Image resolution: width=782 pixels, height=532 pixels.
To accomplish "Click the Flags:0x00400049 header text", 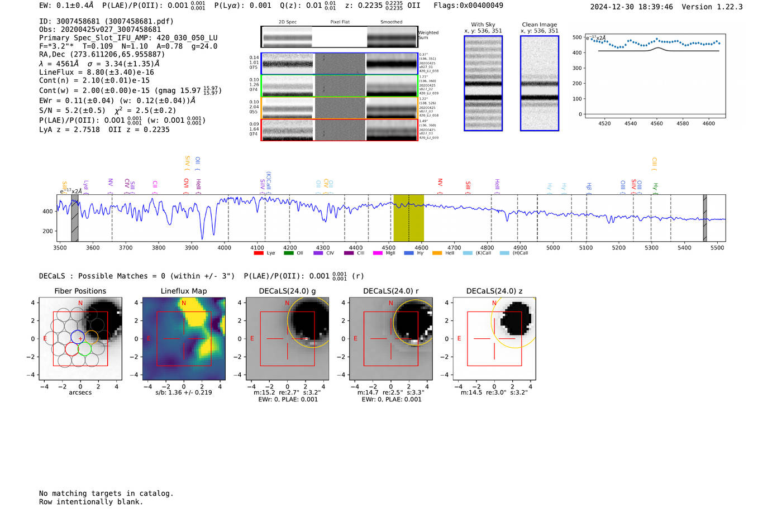I will pos(468,6).
